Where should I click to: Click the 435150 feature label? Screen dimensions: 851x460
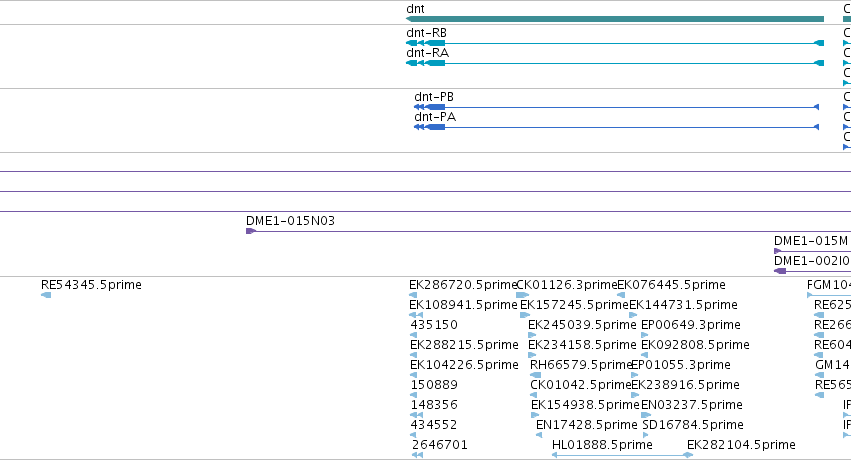[434, 325]
